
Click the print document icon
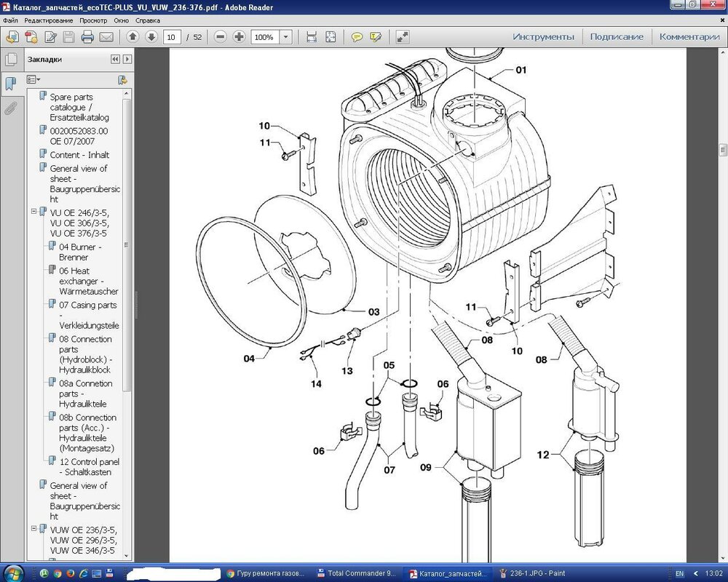coord(87,37)
